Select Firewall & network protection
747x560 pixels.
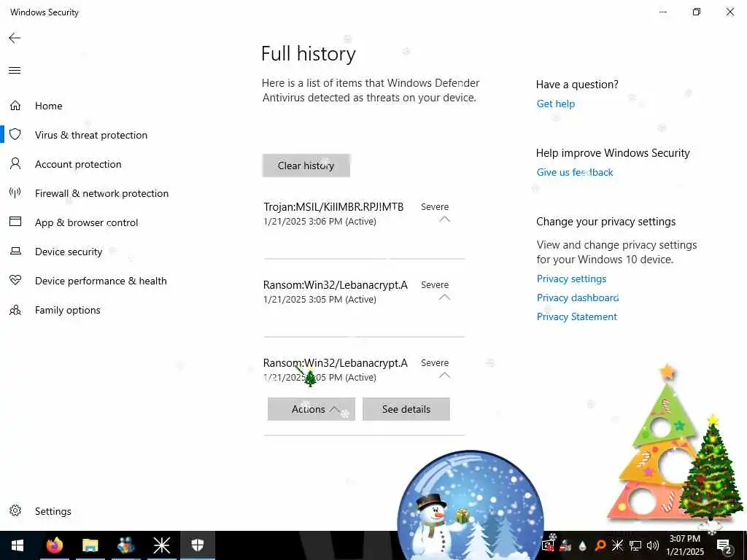[x=101, y=193]
